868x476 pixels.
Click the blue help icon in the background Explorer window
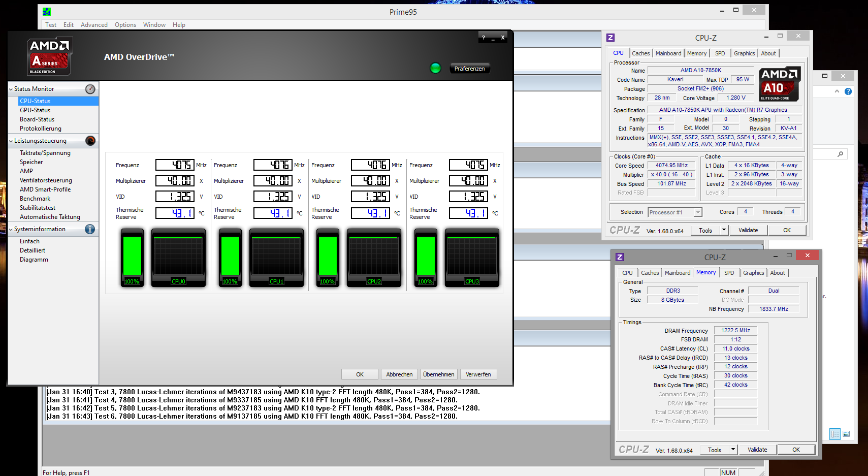click(848, 91)
